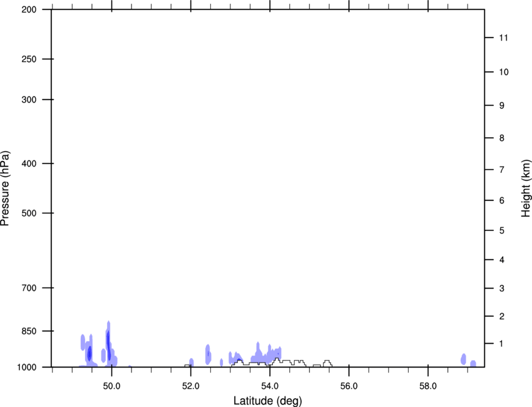
Task: Click the 54.0 latitude tick label
Action: click(270, 386)
